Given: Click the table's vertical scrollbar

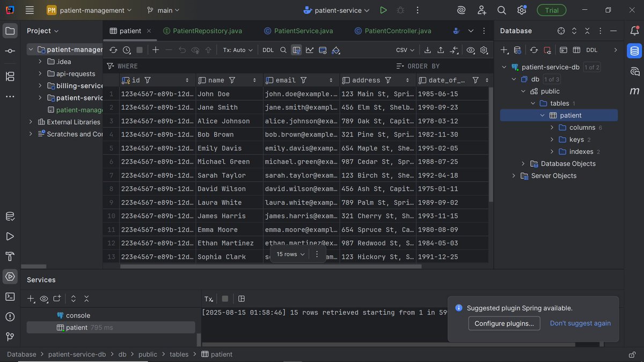Looking at the screenshot, I should click(491, 145).
